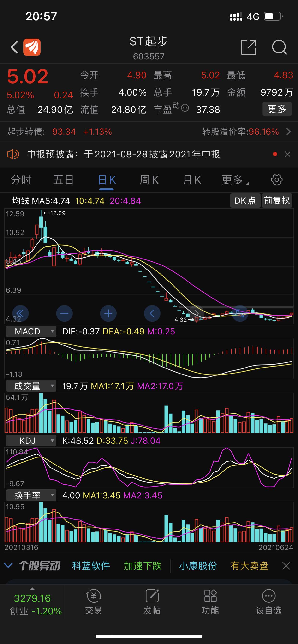The width and height of the screenshot is (298, 644).
Task: Tap the speaker announcement icon
Action: pos(13,154)
